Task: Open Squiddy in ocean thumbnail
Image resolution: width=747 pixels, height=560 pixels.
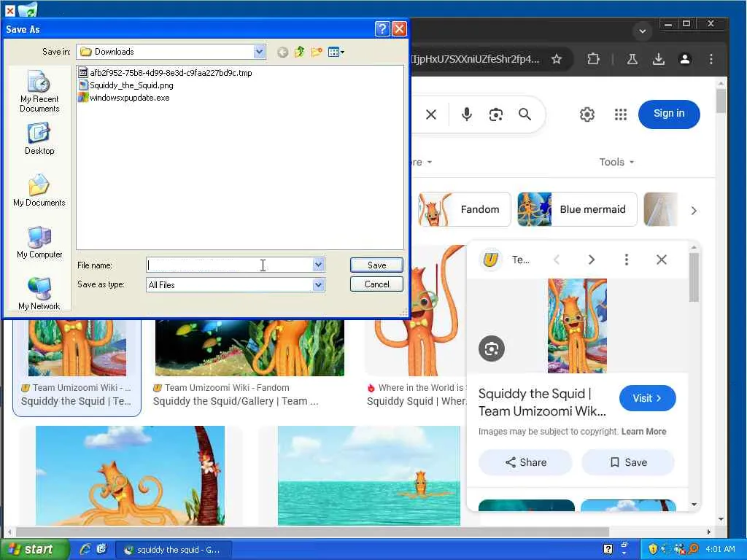Action: (368, 475)
